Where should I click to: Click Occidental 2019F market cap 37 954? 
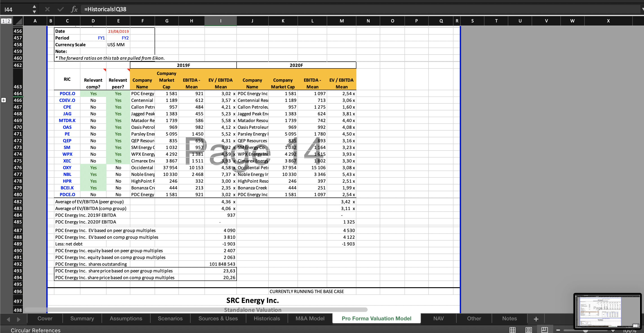pos(167,167)
